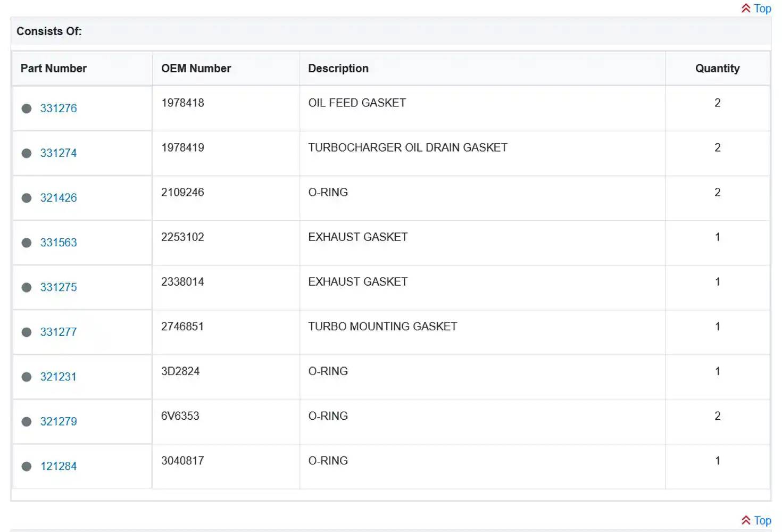Jump to page top using upper Top link

click(x=762, y=9)
